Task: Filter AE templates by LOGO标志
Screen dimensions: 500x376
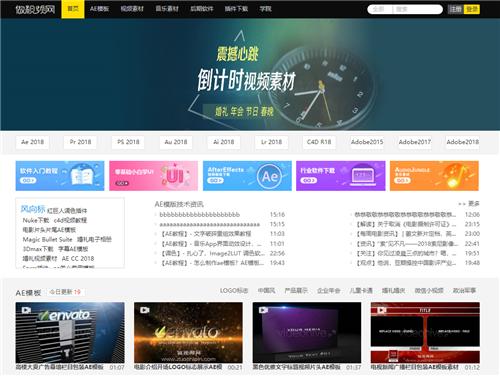Action: tap(234, 291)
